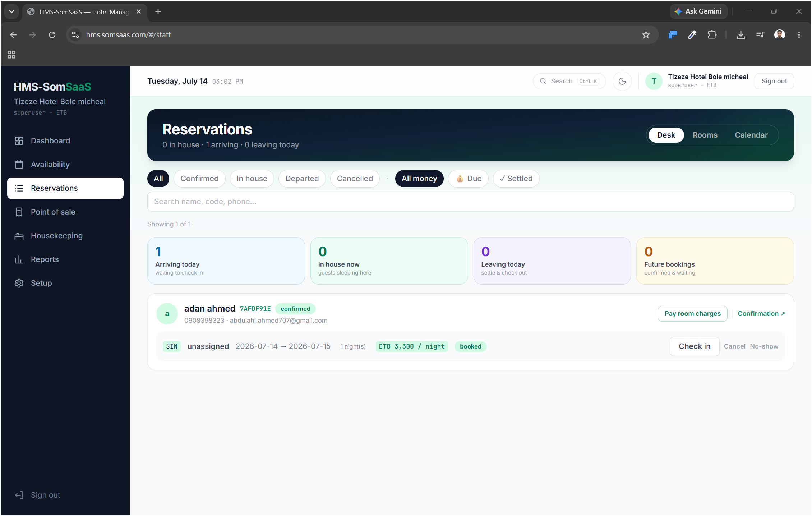
Task: Switch to the Calendar view tab
Action: click(751, 135)
